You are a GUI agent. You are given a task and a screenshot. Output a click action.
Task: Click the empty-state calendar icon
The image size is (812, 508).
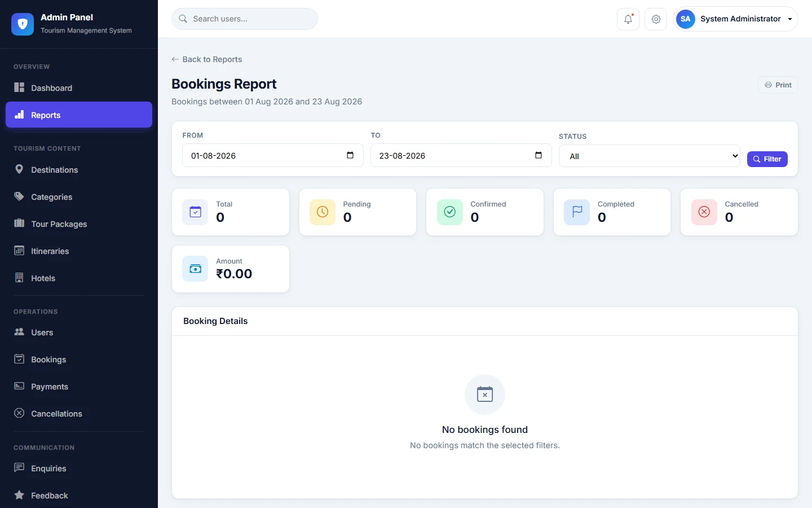click(485, 395)
